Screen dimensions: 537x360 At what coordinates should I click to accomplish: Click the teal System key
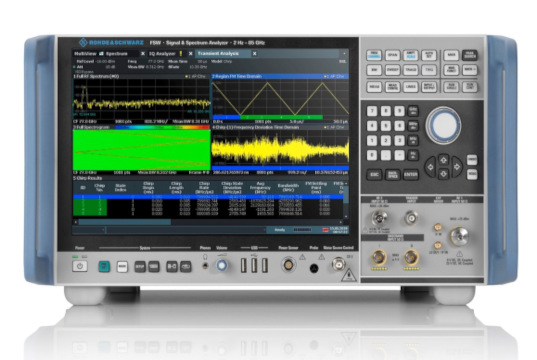[x=104, y=266]
